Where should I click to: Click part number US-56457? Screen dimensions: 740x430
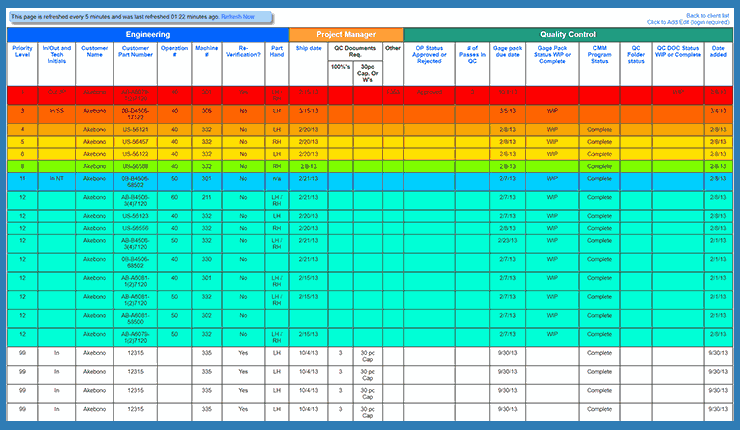tap(135, 142)
